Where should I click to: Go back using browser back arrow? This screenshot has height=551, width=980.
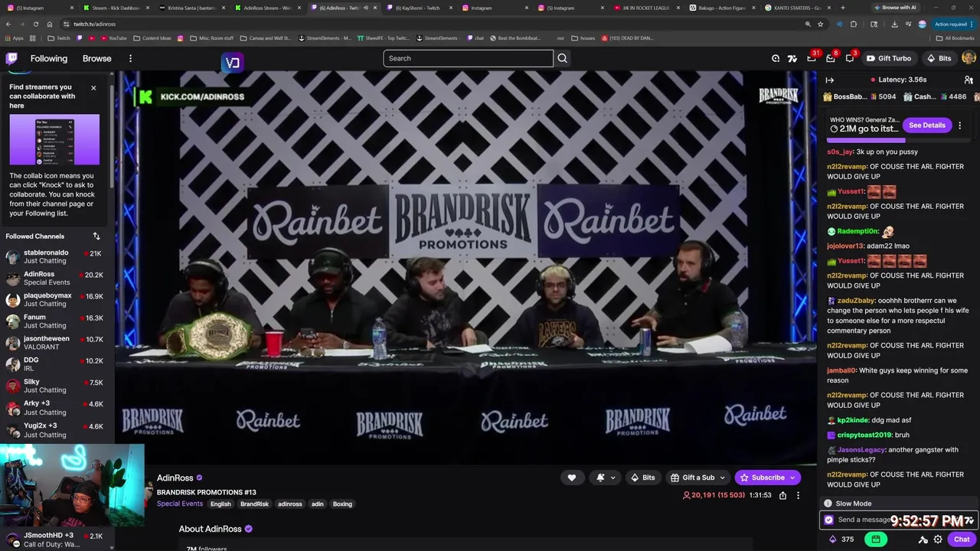click(x=9, y=24)
